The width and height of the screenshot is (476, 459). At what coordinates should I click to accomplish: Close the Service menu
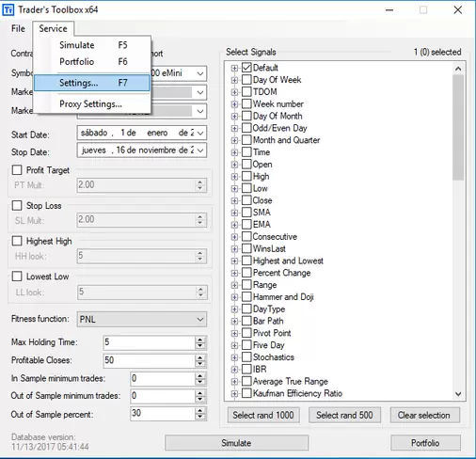pyautogui.click(x=53, y=28)
